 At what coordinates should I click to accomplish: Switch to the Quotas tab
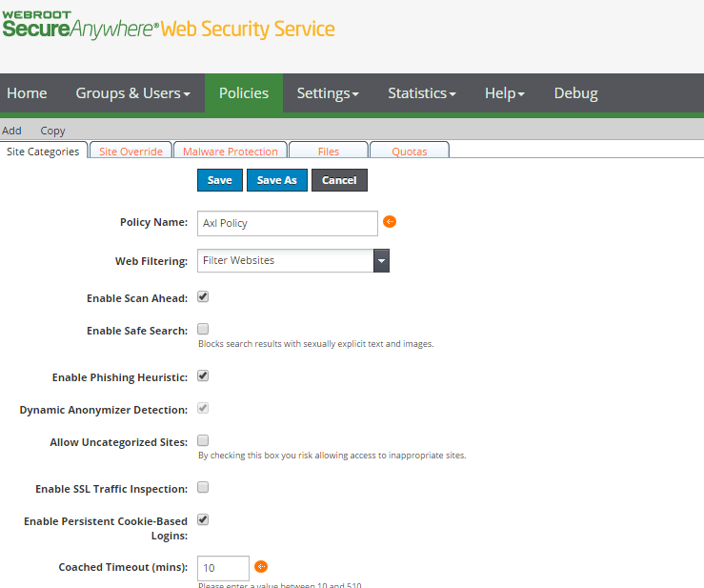pos(409,152)
